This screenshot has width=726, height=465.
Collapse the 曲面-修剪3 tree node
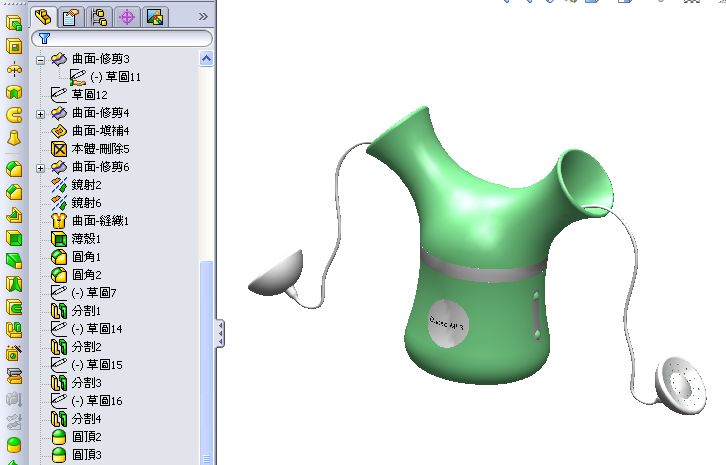[x=41, y=60]
